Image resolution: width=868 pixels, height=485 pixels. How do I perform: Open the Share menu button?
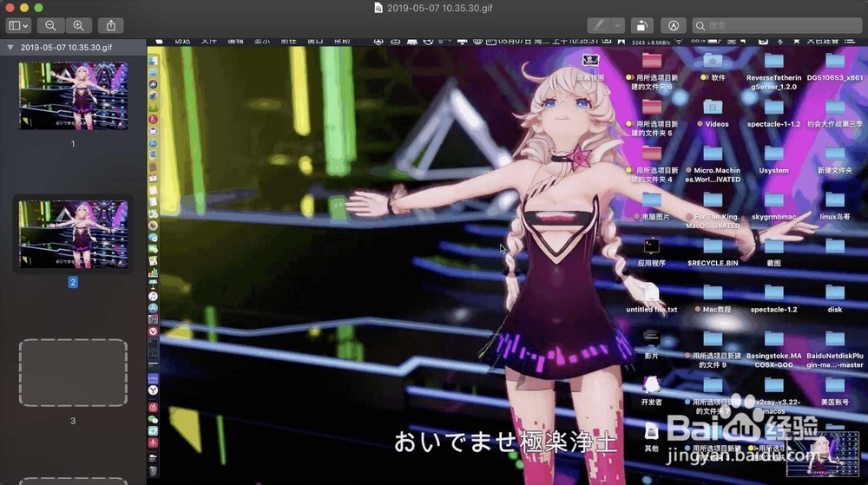[111, 25]
